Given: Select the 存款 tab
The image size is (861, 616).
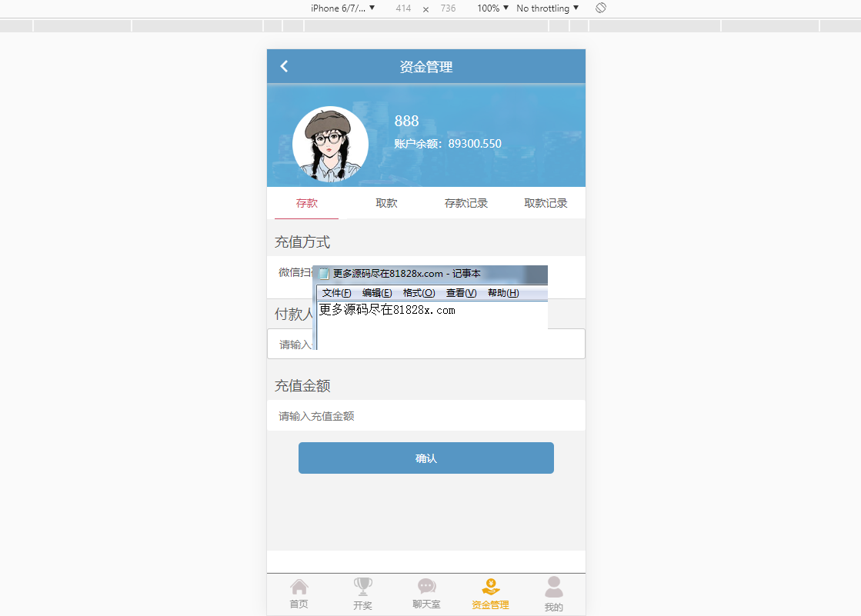Looking at the screenshot, I should pyautogui.click(x=307, y=203).
